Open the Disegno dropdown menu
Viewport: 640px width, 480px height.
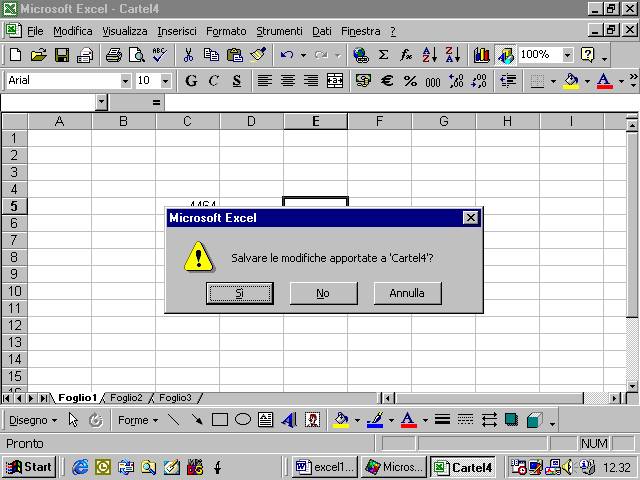[33, 420]
